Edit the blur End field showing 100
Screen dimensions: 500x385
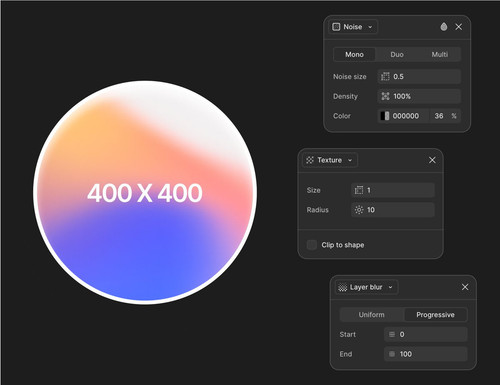(426, 354)
